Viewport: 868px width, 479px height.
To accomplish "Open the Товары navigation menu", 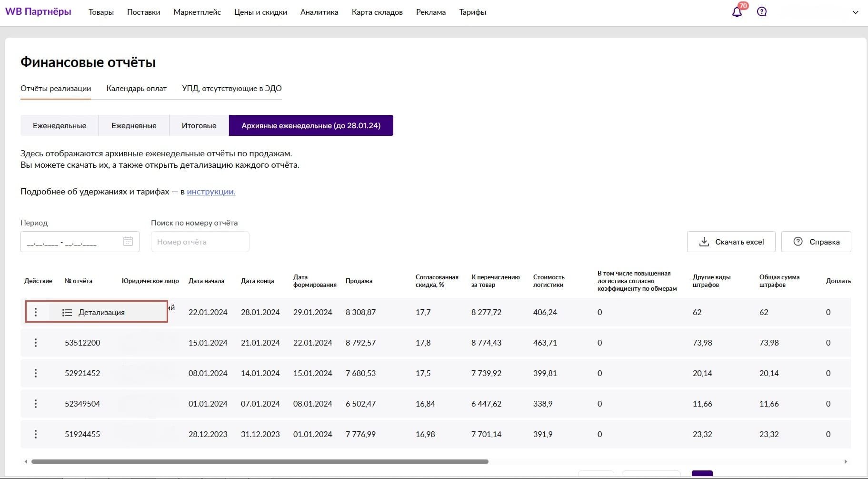I will pyautogui.click(x=101, y=12).
